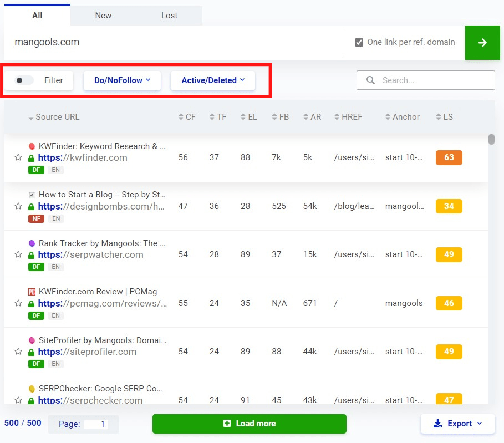This screenshot has height=443, width=504.
Task: Sort by TF column
Action: 218,117
